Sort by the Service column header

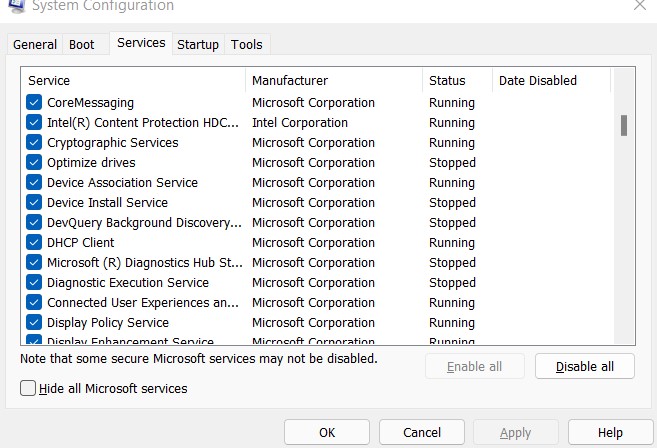coord(133,80)
